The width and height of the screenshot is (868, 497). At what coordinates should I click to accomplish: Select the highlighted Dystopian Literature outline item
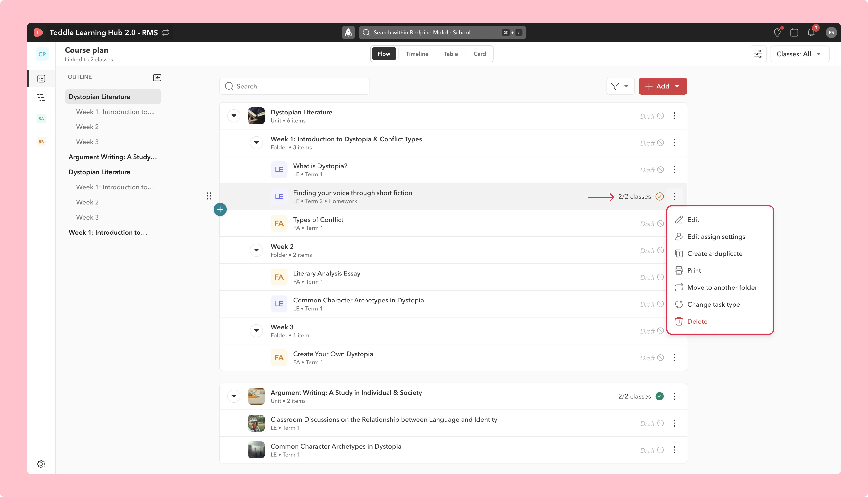[113, 97]
